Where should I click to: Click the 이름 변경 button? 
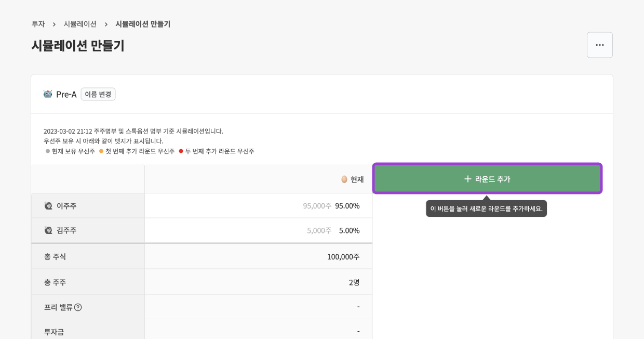tap(98, 94)
